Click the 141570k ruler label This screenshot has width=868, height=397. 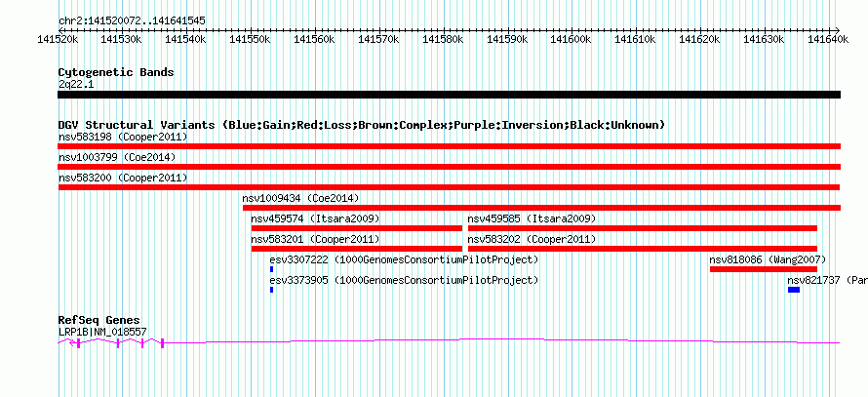(x=379, y=39)
